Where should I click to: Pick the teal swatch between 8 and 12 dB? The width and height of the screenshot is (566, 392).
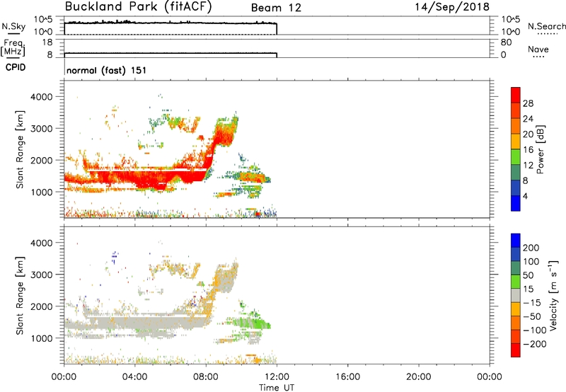(x=516, y=172)
